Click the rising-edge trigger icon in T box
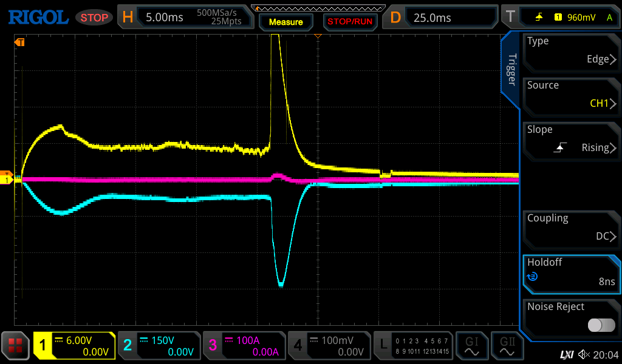The image size is (622, 364). (x=539, y=18)
